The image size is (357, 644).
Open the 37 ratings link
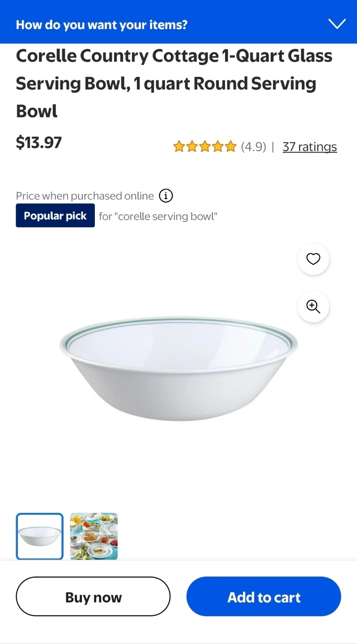310,147
